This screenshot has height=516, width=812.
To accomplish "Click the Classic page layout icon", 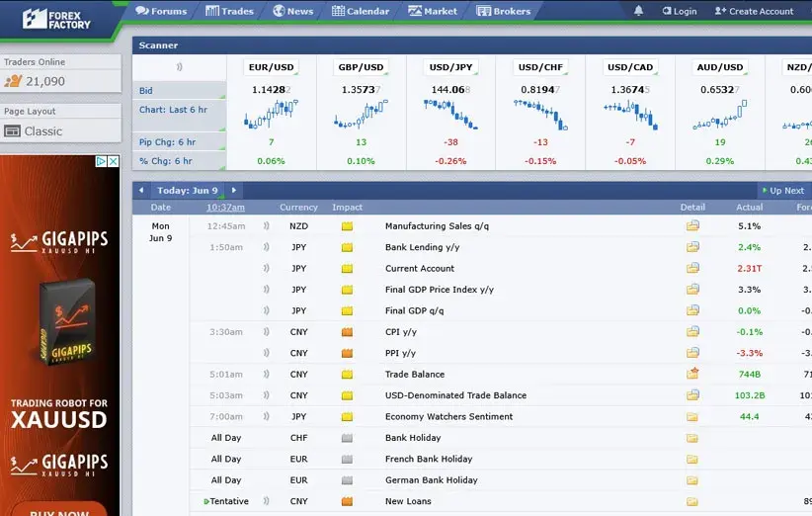I will (13, 131).
